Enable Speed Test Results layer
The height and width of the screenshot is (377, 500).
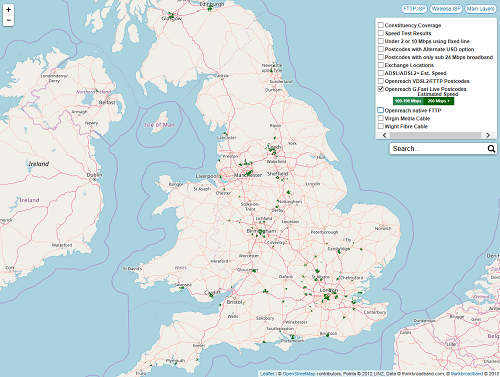380,33
